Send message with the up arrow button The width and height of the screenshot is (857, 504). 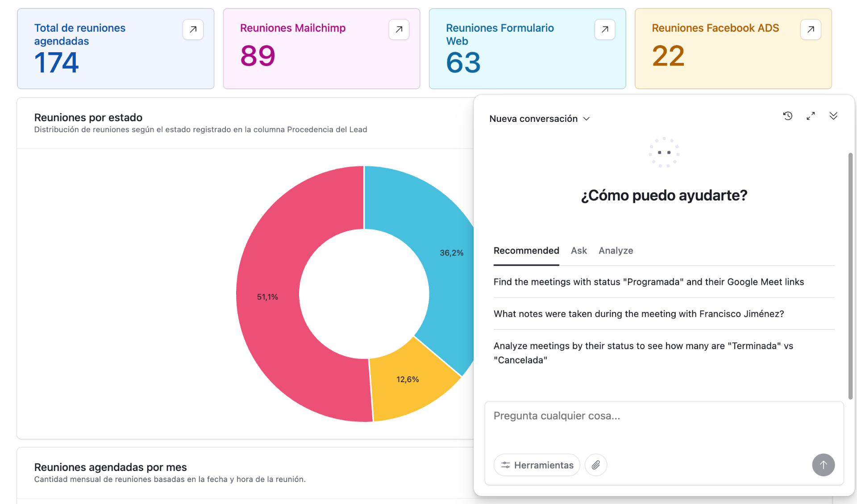coord(824,465)
